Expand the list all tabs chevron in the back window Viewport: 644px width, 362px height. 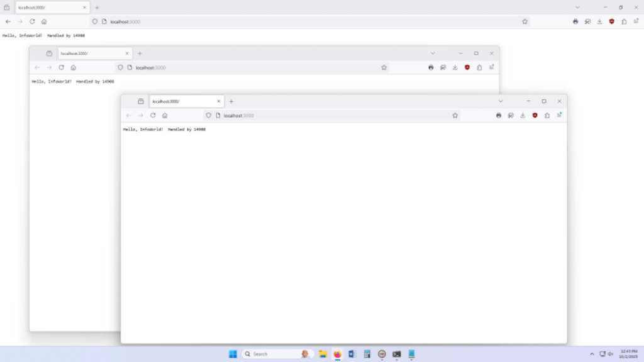coord(577,8)
